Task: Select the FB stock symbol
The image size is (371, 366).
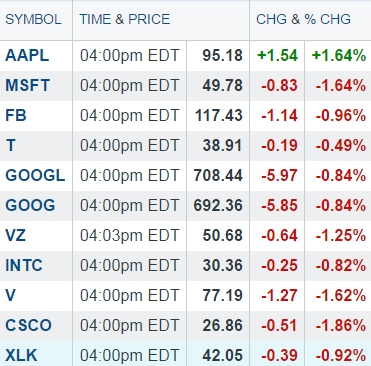Action: click(16, 115)
